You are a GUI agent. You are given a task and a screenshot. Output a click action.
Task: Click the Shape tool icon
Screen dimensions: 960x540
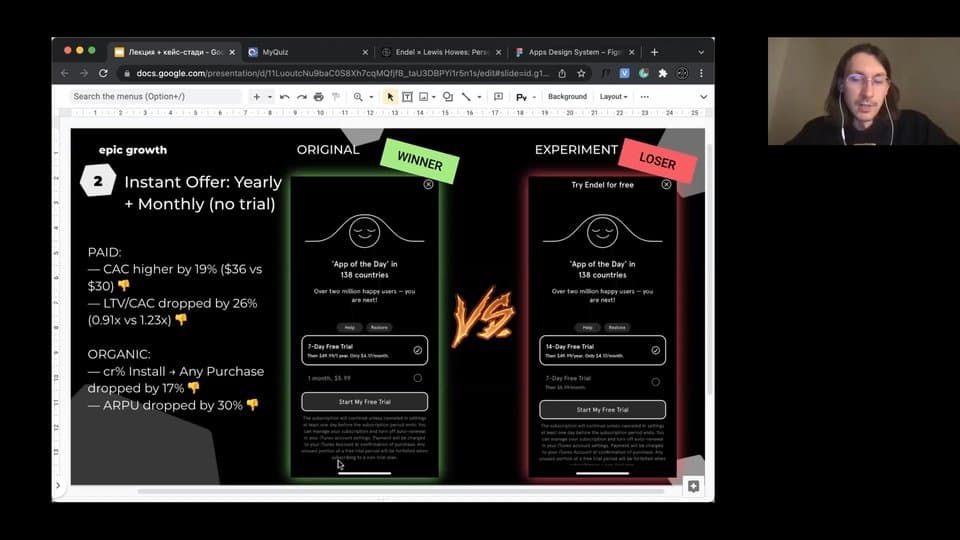pos(448,97)
